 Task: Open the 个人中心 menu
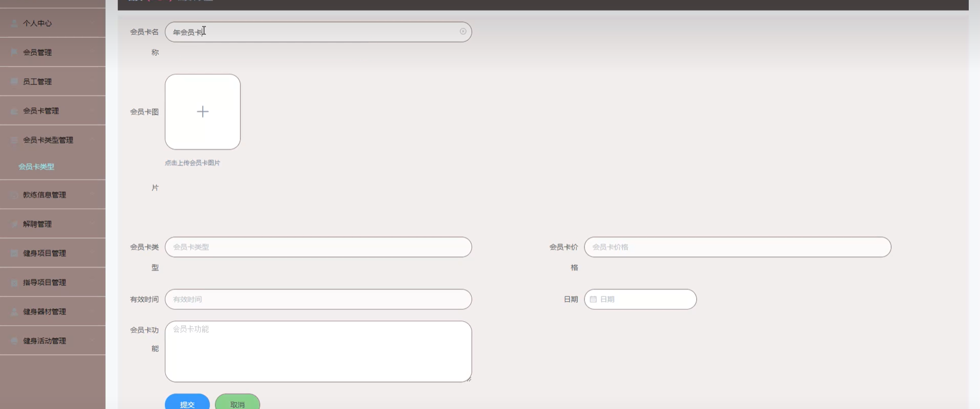point(53,23)
